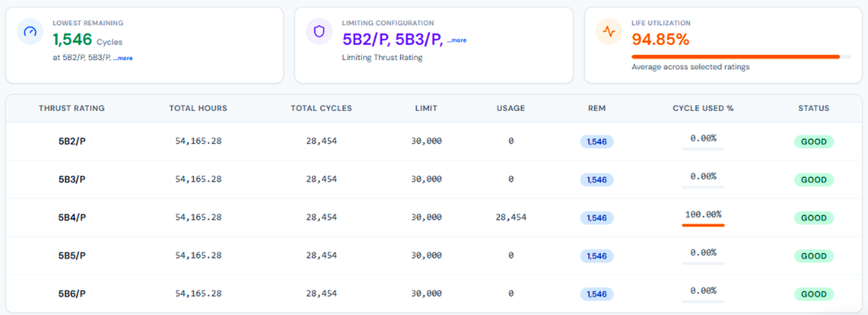Viewport: 868px width, 315px height.
Task: Click GOOD status badge in 5B2/P row
Action: click(814, 142)
